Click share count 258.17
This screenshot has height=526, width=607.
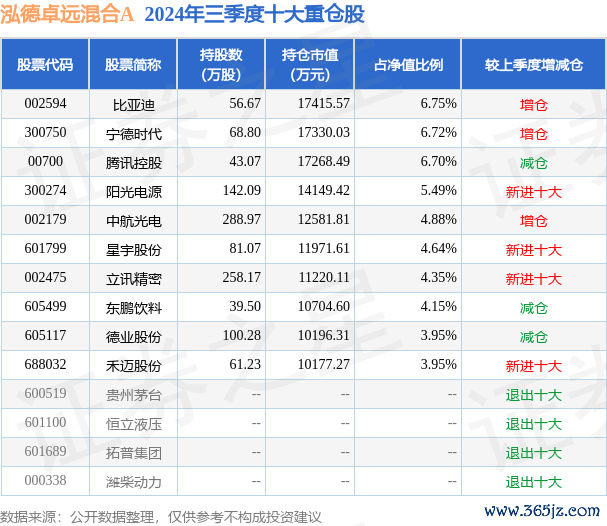tap(242, 278)
